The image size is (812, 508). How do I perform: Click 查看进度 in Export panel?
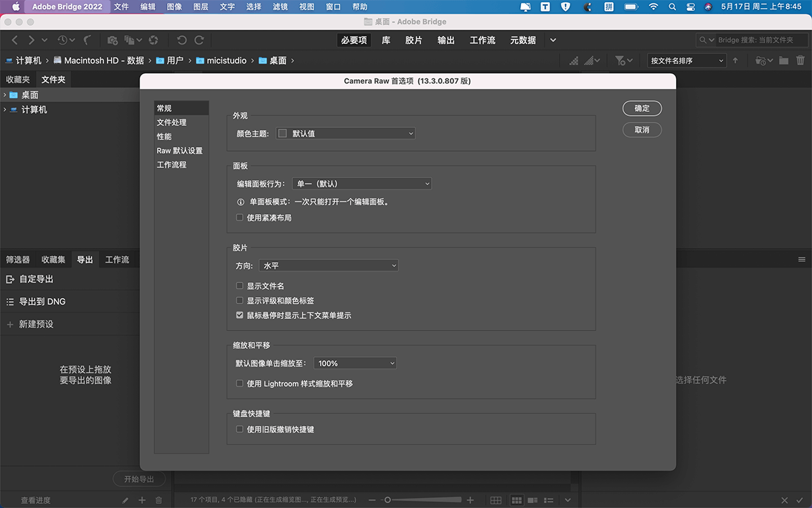point(36,501)
